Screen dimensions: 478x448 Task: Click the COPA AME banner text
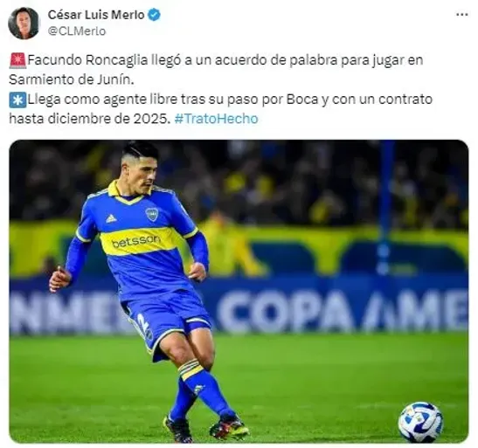click(x=343, y=310)
